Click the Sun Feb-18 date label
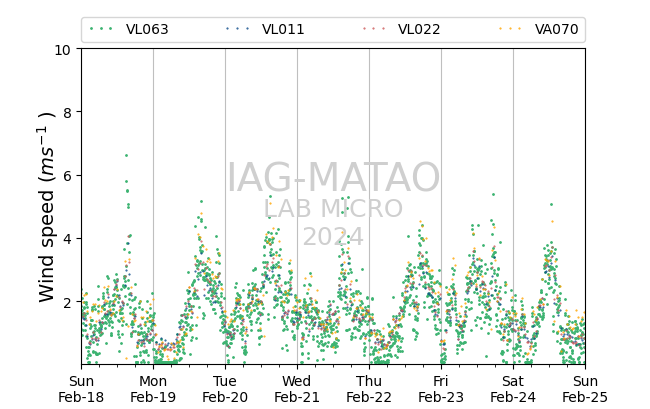The image size is (650, 409). (81, 389)
